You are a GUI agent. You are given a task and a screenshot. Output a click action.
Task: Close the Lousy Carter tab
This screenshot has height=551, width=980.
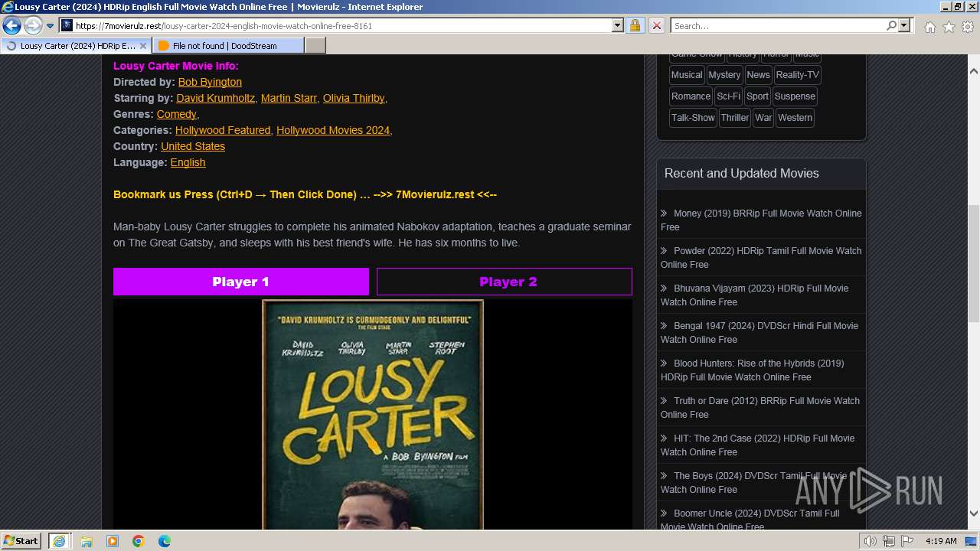[142, 46]
